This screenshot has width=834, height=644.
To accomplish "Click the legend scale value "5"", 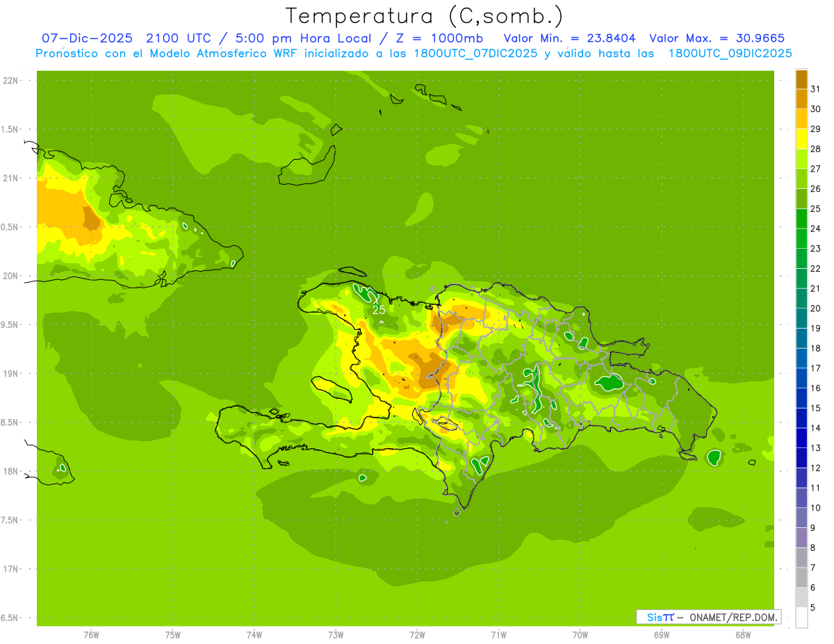I will [812, 608].
